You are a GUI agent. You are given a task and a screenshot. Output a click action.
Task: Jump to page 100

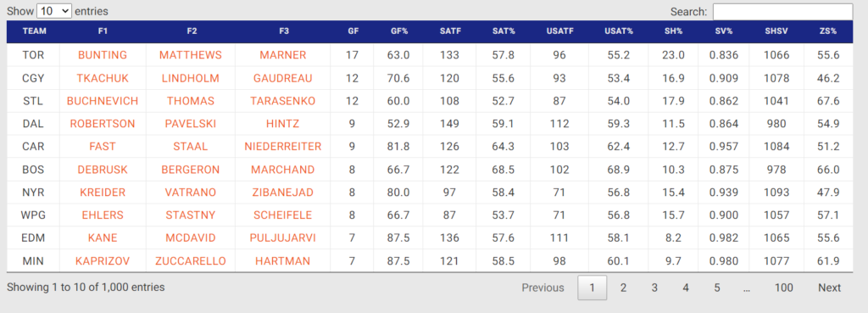pyautogui.click(x=784, y=288)
